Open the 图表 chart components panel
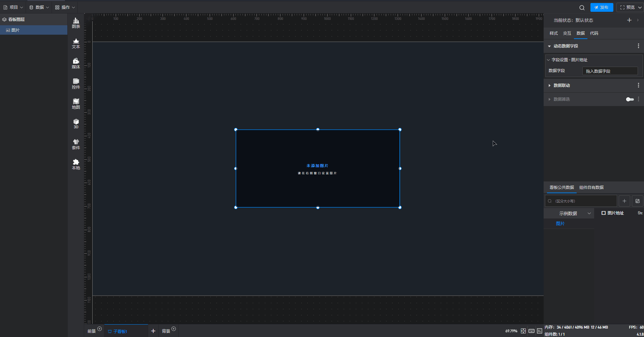 pyautogui.click(x=76, y=23)
